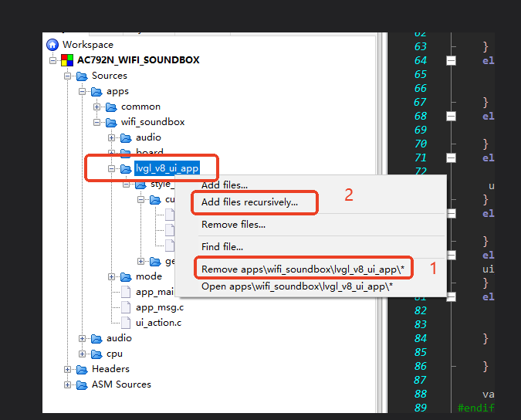Click the Workspace home icon
The image size is (521, 420).
coord(52,45)
